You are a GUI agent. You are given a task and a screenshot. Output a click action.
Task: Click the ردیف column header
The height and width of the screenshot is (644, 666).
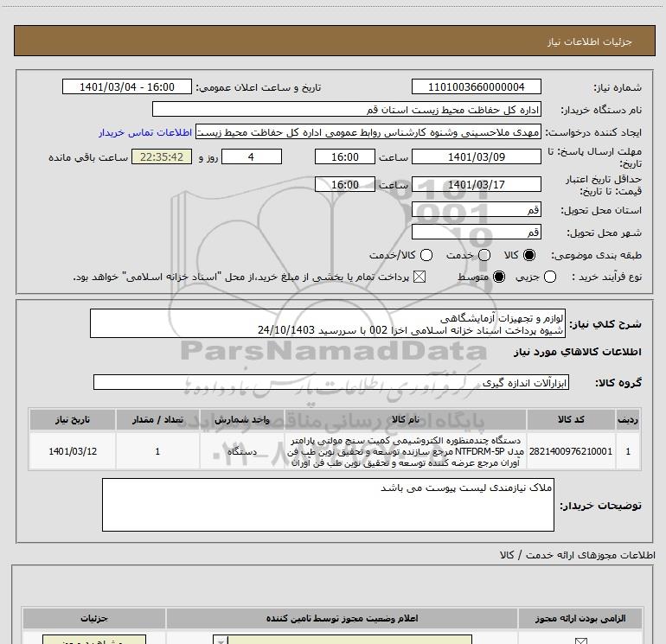click(628, 419)
